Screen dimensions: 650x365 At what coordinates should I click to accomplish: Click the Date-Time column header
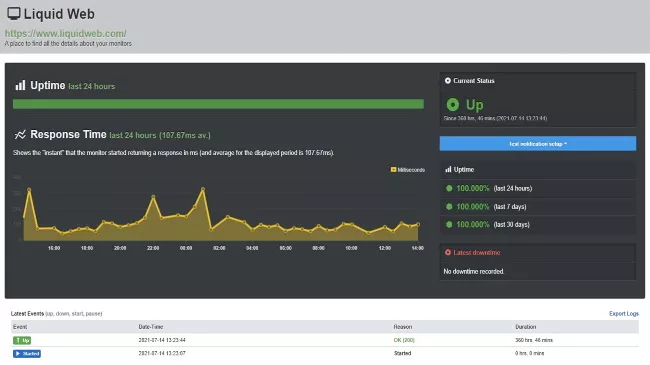point(150,327)
